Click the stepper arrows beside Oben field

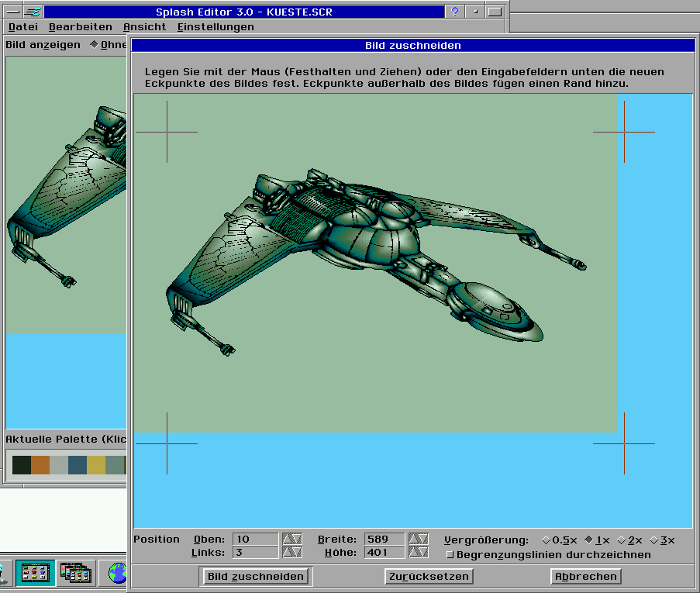[291, 539]
